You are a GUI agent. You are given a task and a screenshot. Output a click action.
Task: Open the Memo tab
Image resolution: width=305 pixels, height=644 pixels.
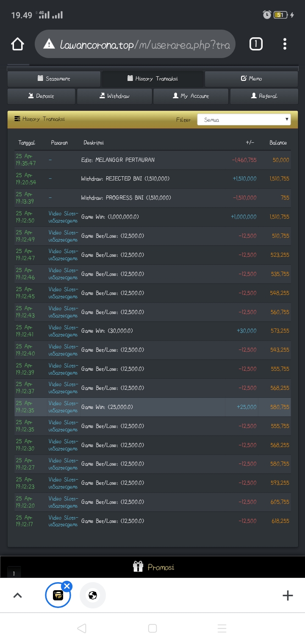click(251, 79)
